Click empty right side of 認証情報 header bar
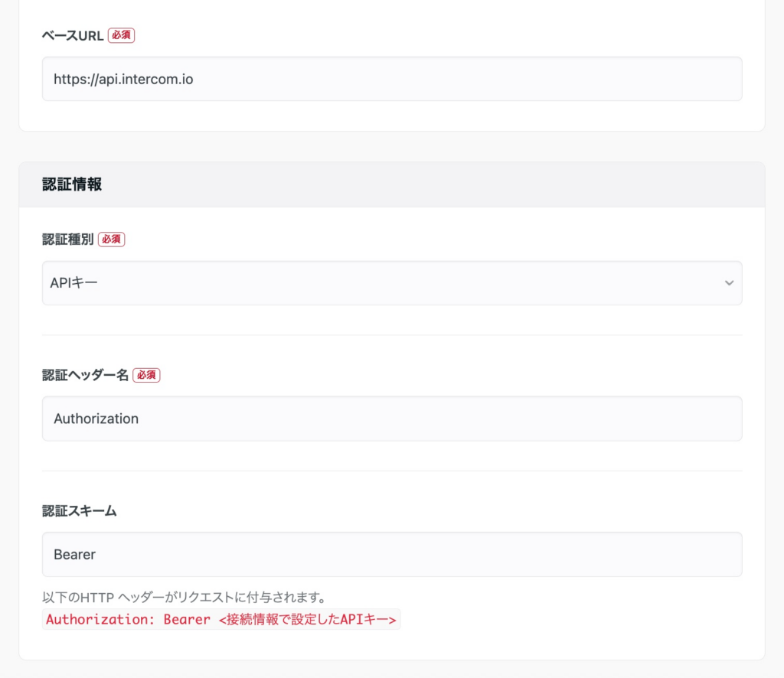Image resolution: width=784 pixels, height=678 pixels. click(x=536, y=184)
